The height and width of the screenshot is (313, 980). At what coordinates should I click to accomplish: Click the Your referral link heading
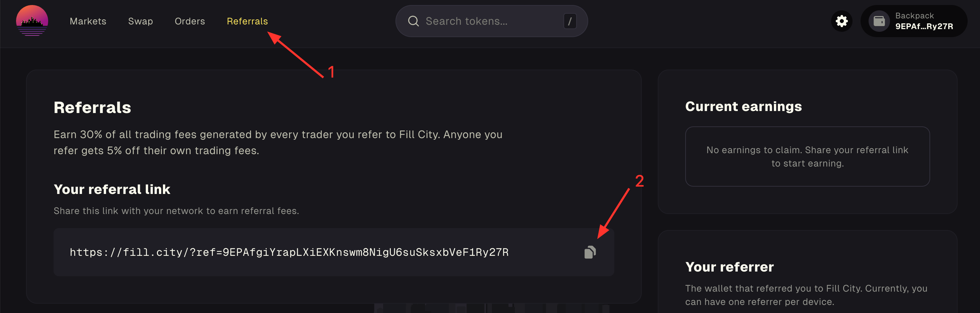coord(112,189)
